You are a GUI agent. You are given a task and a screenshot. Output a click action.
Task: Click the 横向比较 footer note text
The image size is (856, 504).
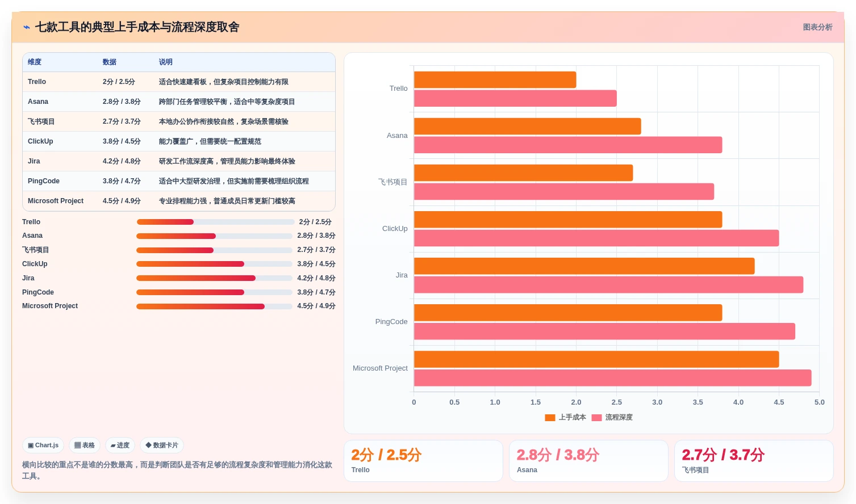(177, 470)
